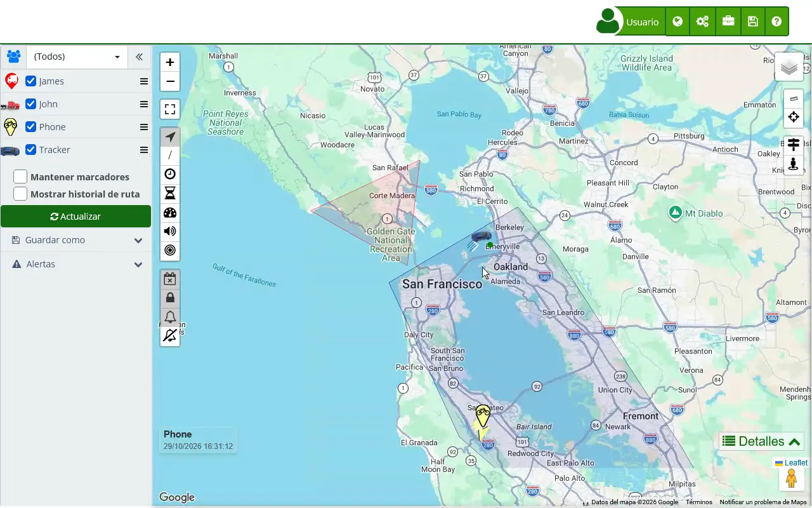This screenshot has width=812, height=508.
Task: Collapse the left sidebar panel
Action: click(x=139, y=57)
